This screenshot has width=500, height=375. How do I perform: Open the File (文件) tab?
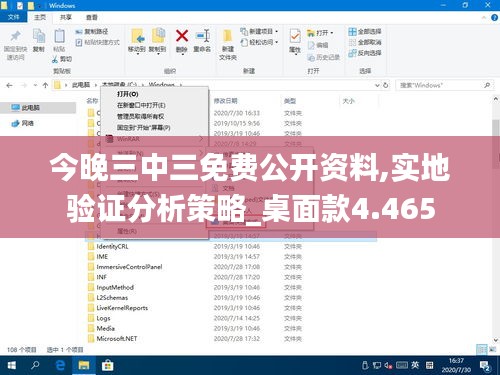[13, 17]
